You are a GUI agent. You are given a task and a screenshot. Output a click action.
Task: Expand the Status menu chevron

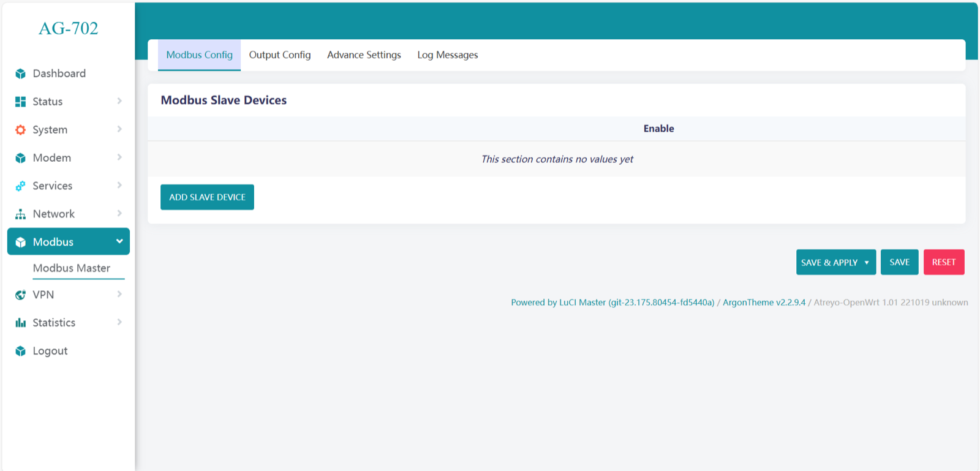[x=119, y=101]
